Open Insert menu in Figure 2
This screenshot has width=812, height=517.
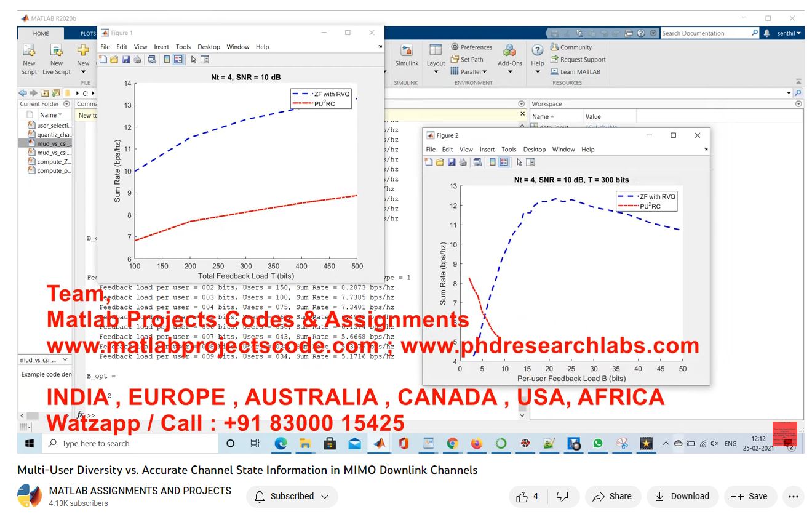click(x=487, y=150)
